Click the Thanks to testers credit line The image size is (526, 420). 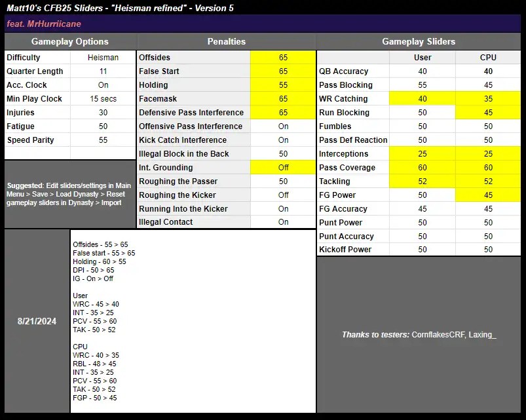(x=419, y=334)
